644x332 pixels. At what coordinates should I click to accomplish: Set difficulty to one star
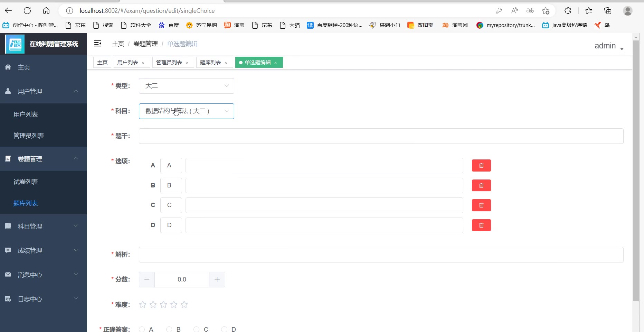tap(143, 305)
